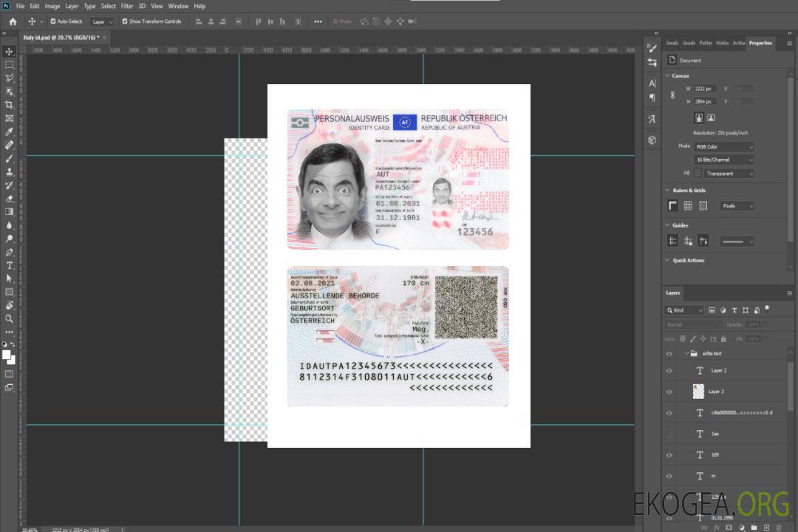Open the Transparent fill dropdown
Screen dimensions: 798x532
[x=729, y=174]
